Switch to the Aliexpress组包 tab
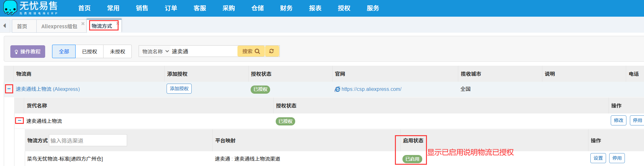644x166 pixels. click(59, 26)
